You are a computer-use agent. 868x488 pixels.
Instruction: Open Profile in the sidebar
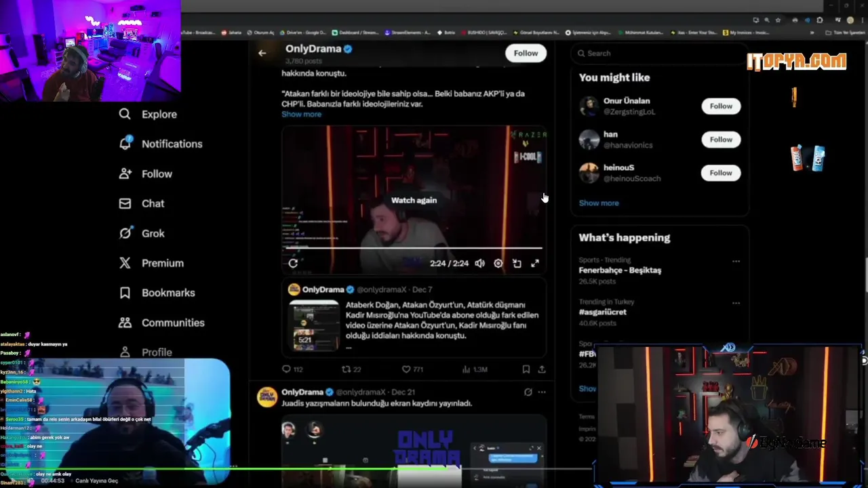click(x=146, y=352)
